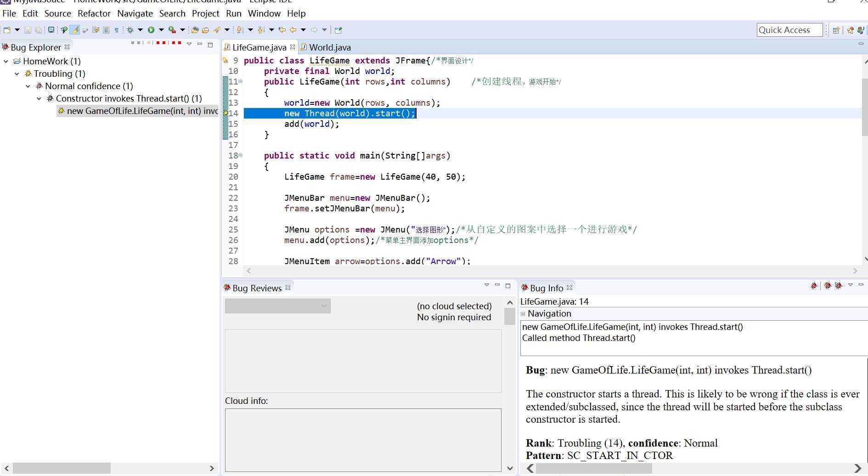Click the bug marker on line 14

(225, 113)
